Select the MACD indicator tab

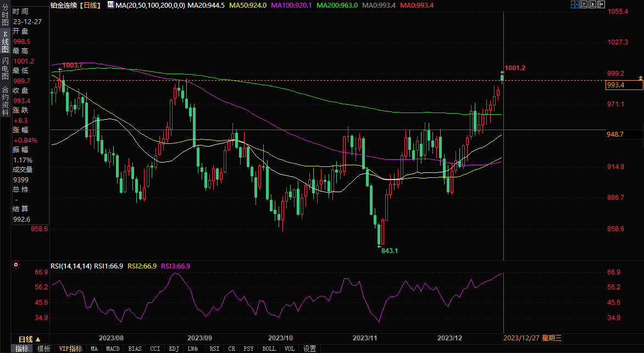click(113, 349)
